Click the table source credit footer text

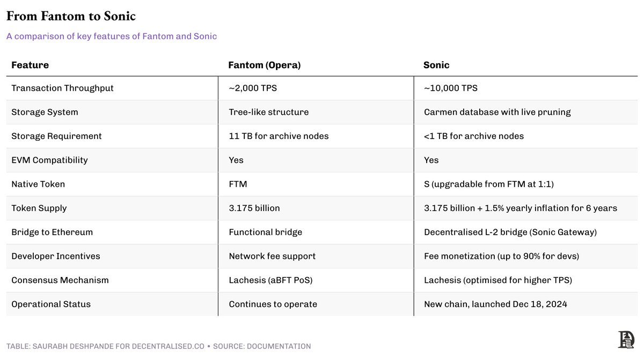point(158,346)
